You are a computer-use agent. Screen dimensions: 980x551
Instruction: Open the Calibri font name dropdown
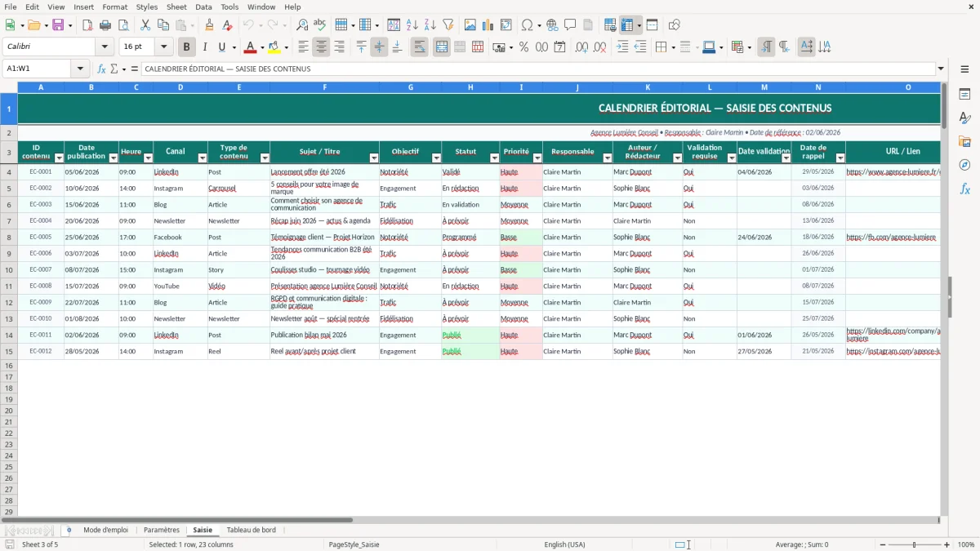pyautogui.click(x=105, y=47)
